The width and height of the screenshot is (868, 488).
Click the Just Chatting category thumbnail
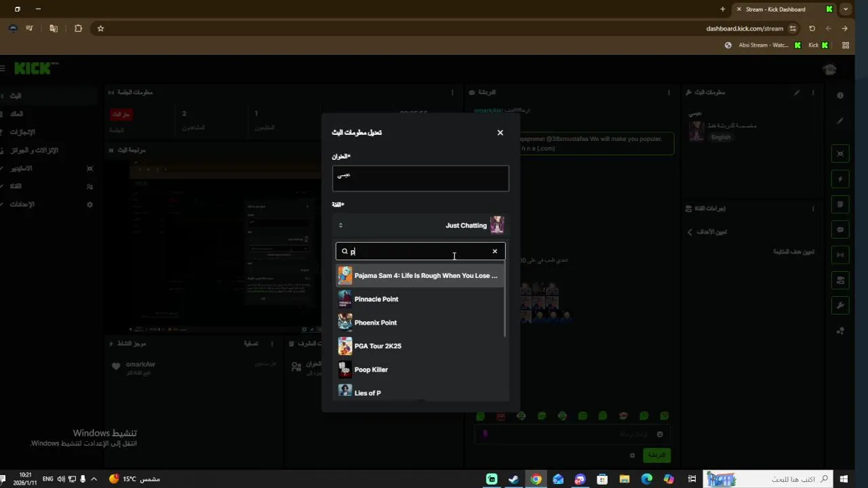click(497, 225)
